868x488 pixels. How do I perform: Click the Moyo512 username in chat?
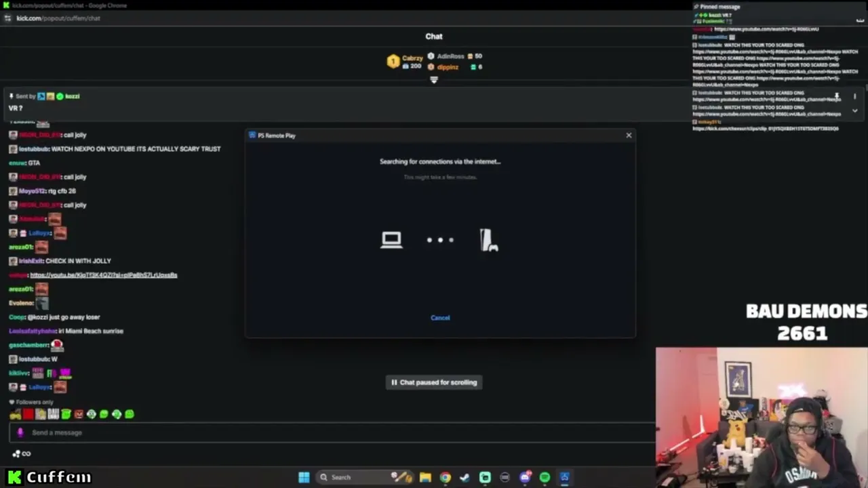(x=32, y=191)
